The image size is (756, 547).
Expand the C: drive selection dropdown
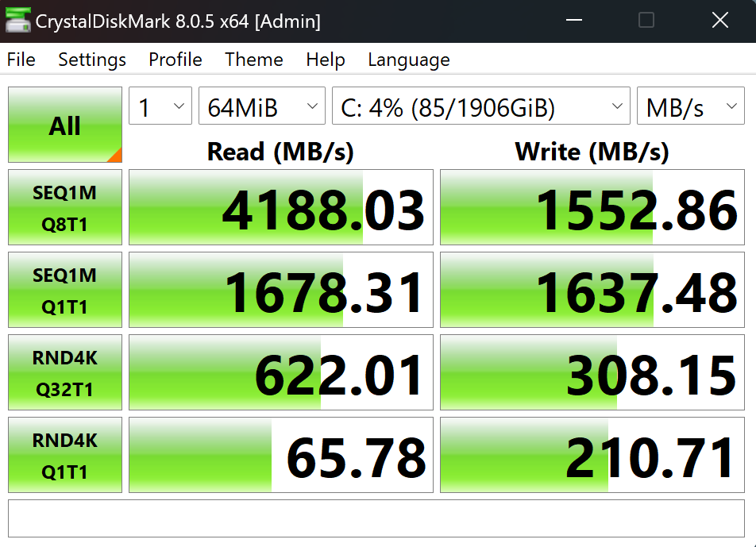[x=481, y=106]
